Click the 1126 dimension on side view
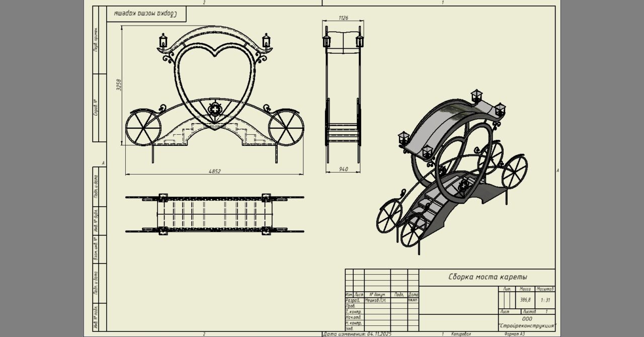Image resolution: width=644 pixels, height=337 pixels. click(x=343, y=18)
